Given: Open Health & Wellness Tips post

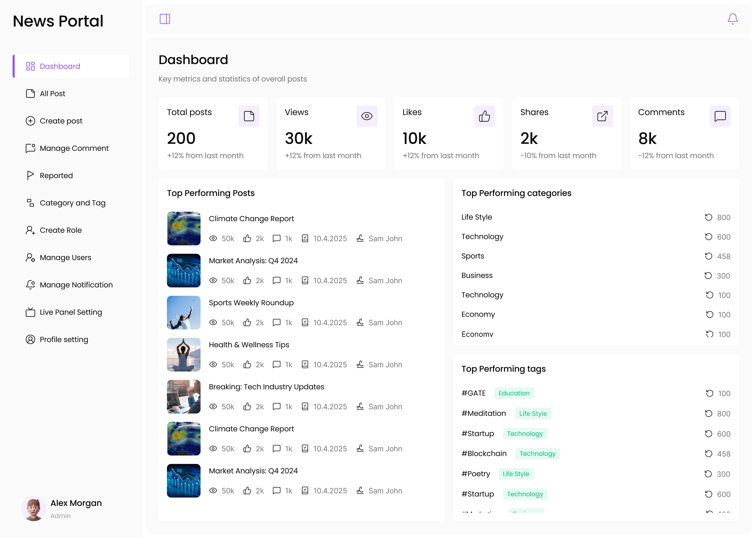Looking at the screenshot, I should 249,345.
